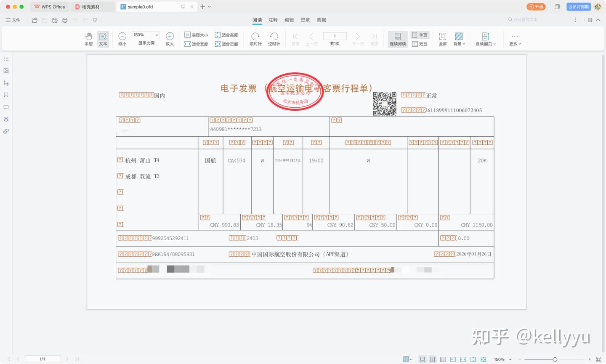
Task: Click the zoom in (放大) button
Action: tap(170, 39)
